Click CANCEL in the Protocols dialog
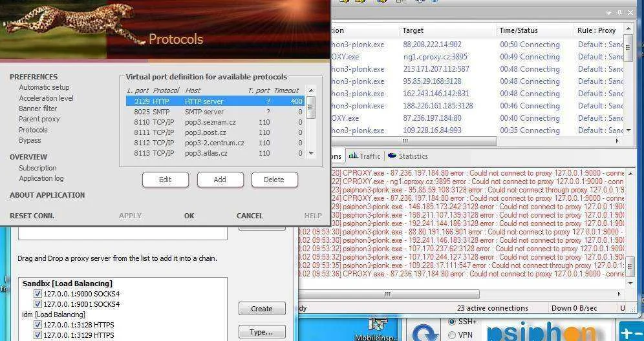 tap(250, 216)
